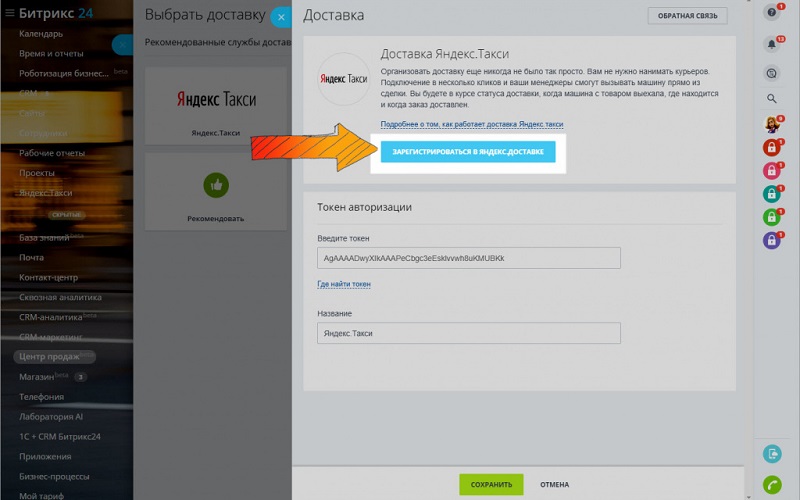Focus the Введите токен input field
This screenshot has width=800, height=500.
469,258
